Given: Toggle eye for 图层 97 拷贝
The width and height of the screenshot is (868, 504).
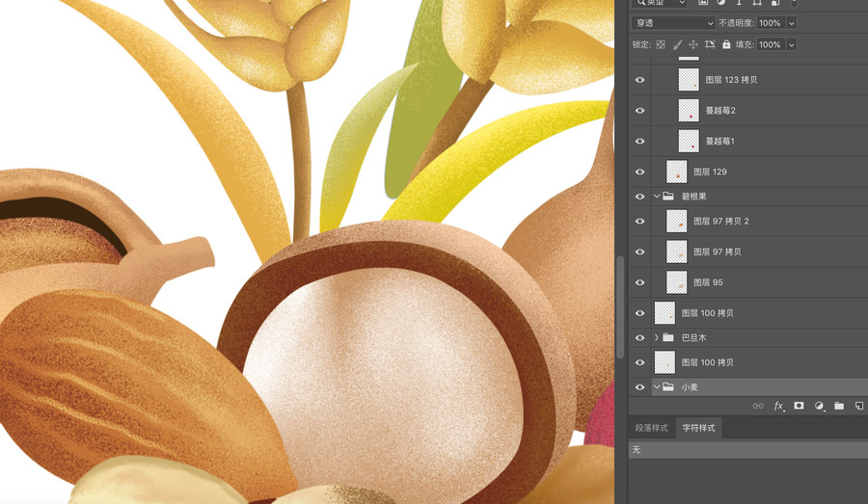Looking at the screenshot, I should click(x=640, y=252).
